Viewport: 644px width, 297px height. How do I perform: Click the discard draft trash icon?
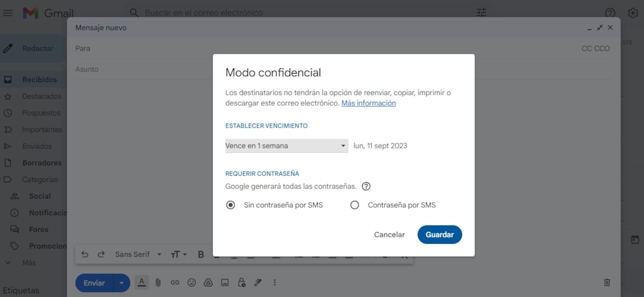click(x=607, y=283)
